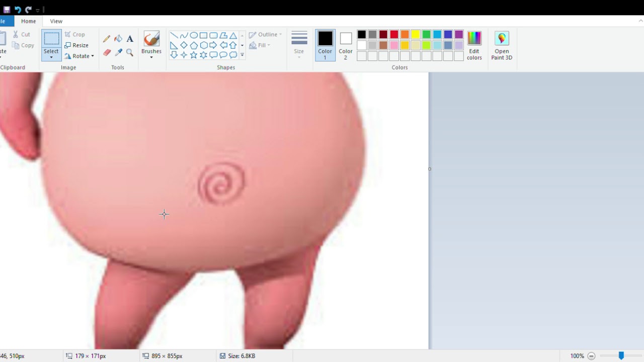Click the canvas right-edge resize handle
The height and width of the screenshot is (362, 644).
click(430, 169)
